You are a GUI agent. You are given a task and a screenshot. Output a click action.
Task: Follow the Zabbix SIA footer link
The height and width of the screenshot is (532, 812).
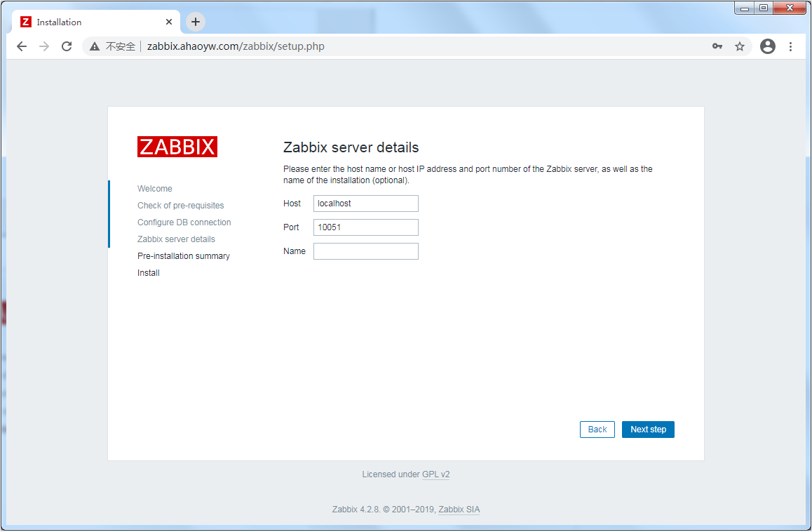click(x=459, y=510)
